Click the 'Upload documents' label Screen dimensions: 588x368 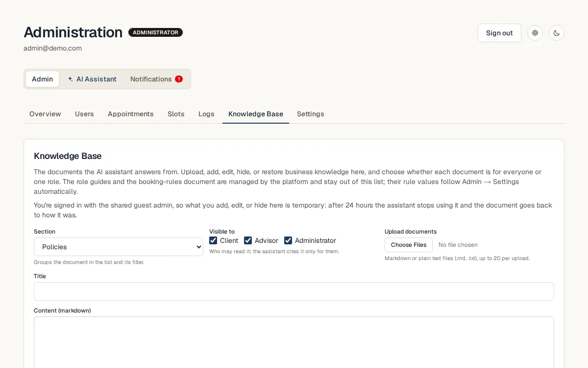click(x=411, y=232)
